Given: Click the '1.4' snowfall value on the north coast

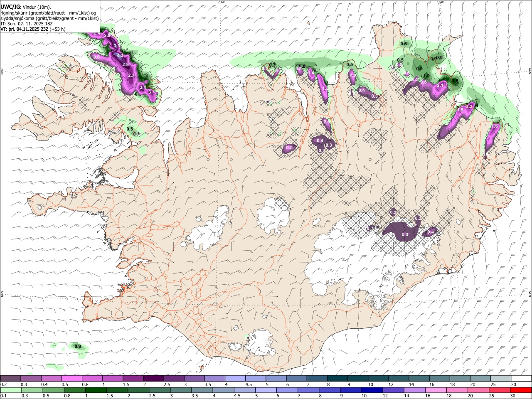Looking at the screenshot, I should click(311, 73).
